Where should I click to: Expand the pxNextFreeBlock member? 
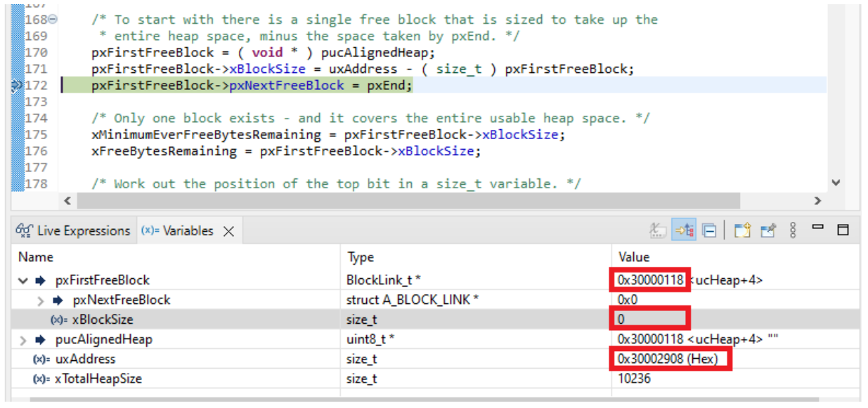tap(41, 301)
